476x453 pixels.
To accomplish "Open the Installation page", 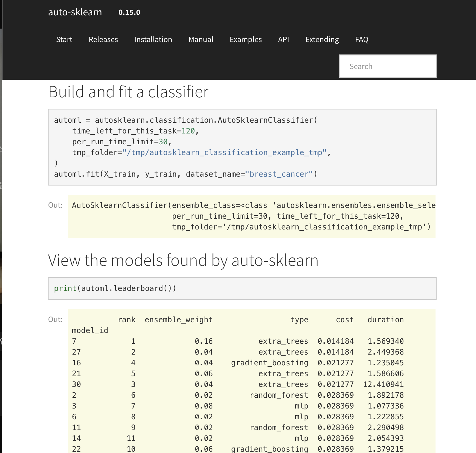I will 153,39.
